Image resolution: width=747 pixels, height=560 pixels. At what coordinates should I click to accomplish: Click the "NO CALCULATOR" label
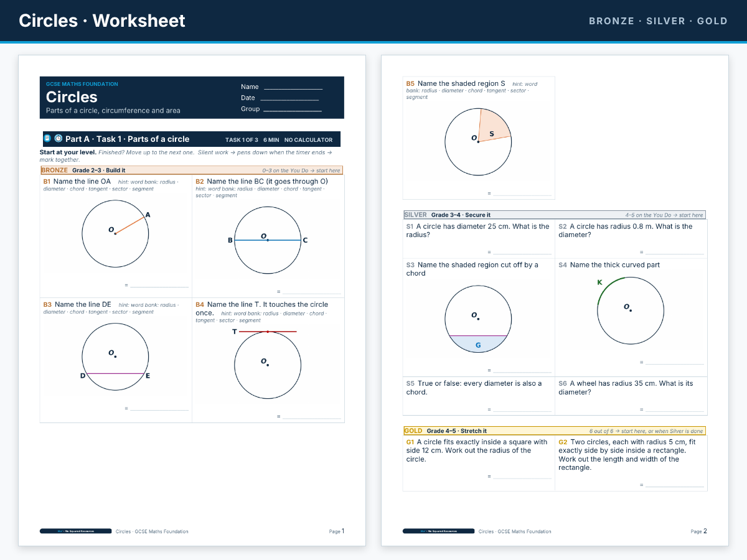pos(309,140)
